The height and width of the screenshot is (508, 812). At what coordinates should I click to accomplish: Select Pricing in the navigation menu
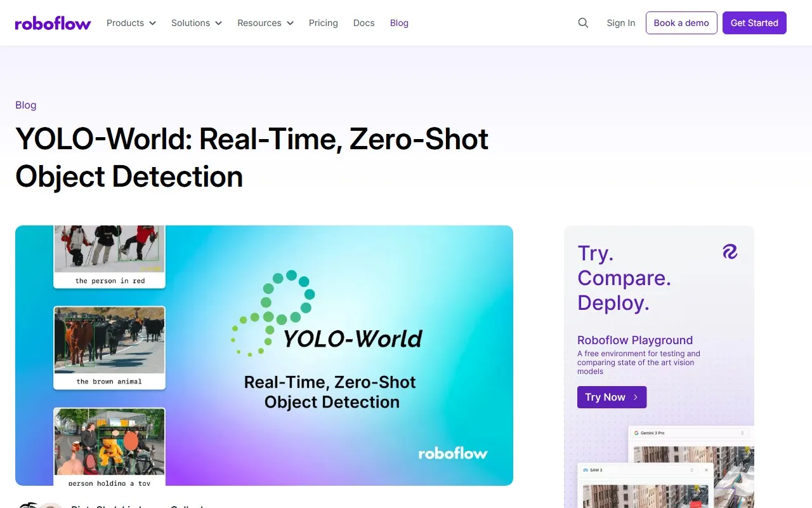click(x=323, y=23)
